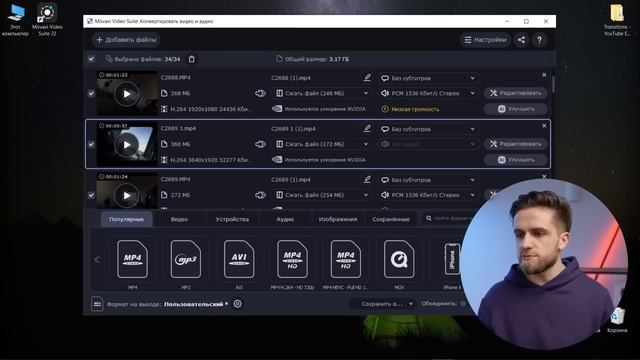Screen dimensions: 640x360
Task: Open the Recycle Bin desktop icon
Action: click(617, 320)
